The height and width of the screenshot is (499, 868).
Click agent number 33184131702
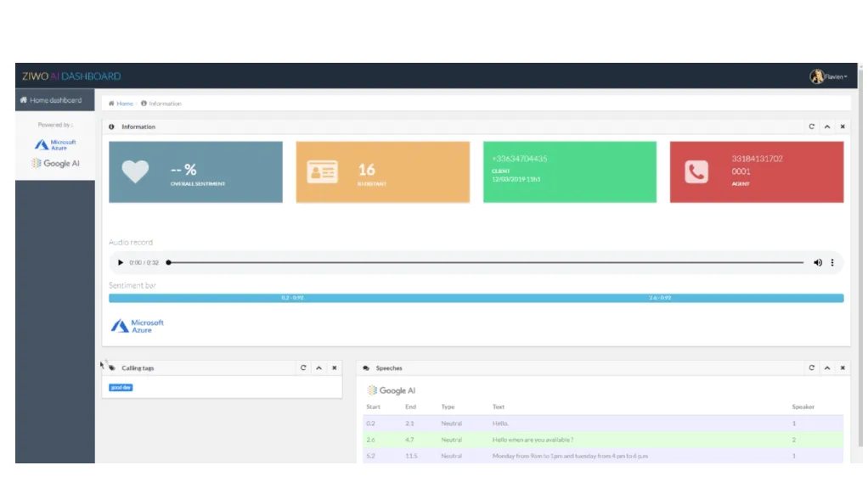tap(757, 159)
